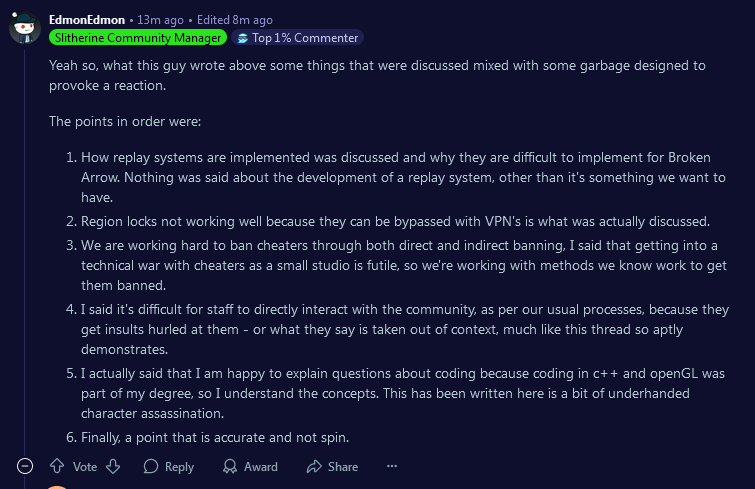Open the more options ellipsis menu
755x489 pixels.
tap(392, 466)
